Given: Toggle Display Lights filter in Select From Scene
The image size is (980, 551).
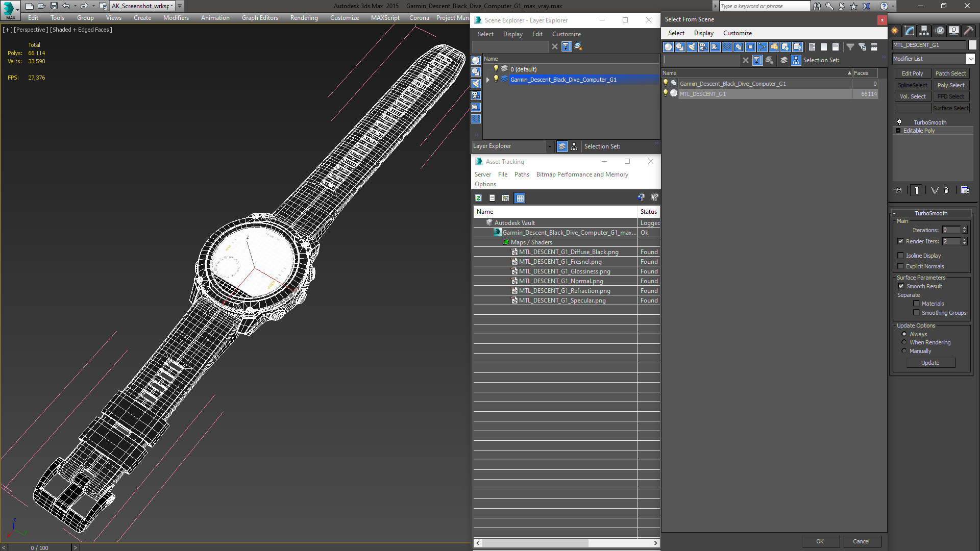Looking at the screenshot, I should click(692, 47).
